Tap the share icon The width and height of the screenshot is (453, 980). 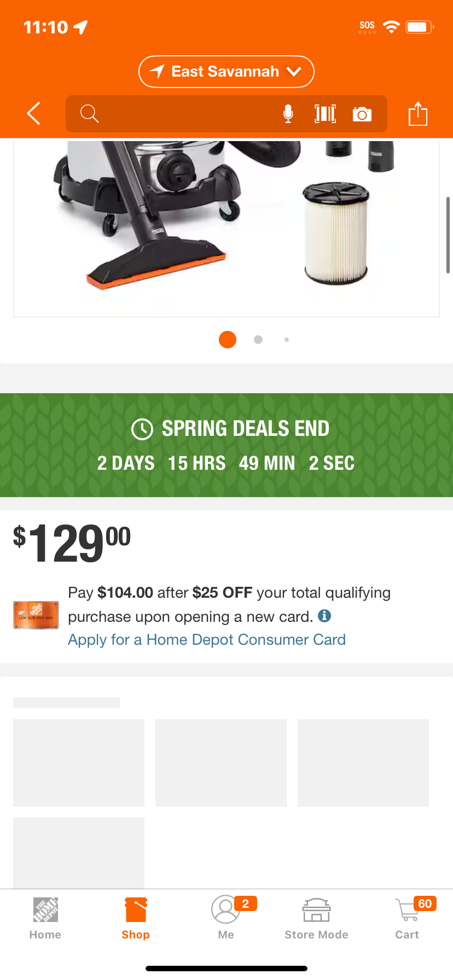(x=418, y=113)
